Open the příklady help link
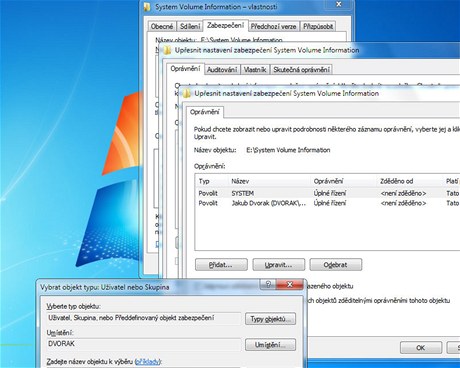Screen dimensions: 460x368 148,362
